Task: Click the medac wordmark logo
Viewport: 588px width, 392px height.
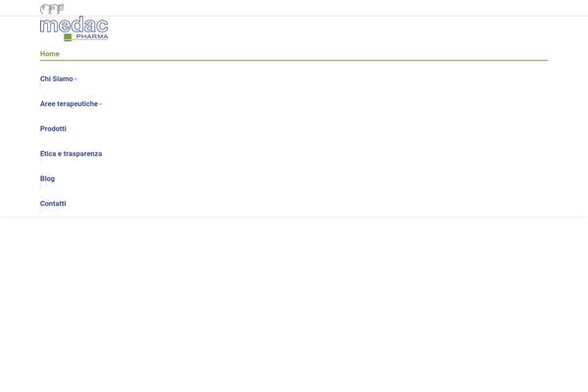Action: [73, 24]
